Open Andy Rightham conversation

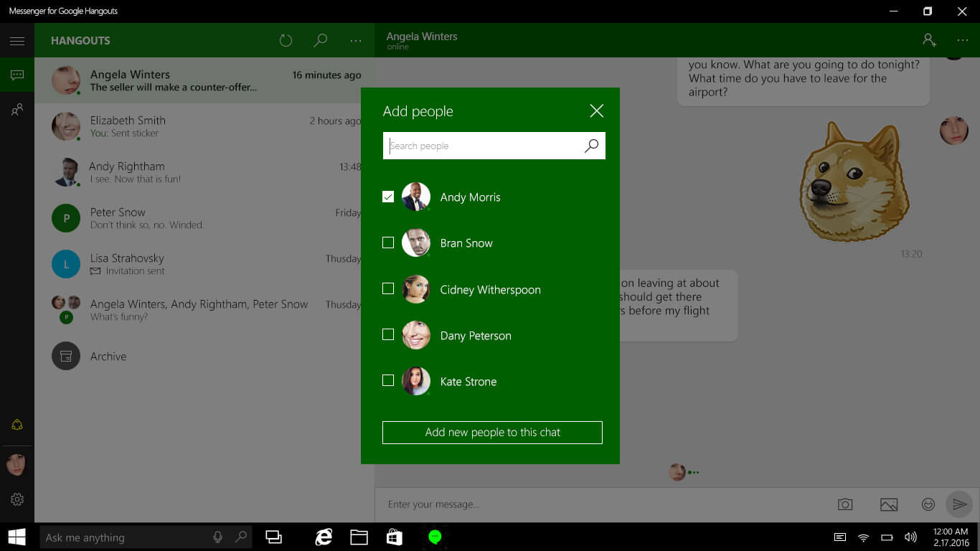pyautogui.click(x=204, y=172)
